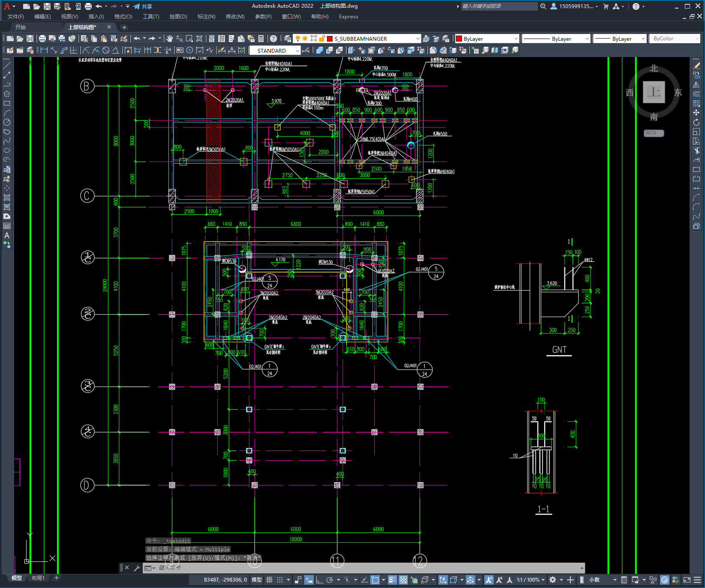Select the Erase tool in right toolbar
The width and height of the screenshot is (705, 588).
pos(696,66)
